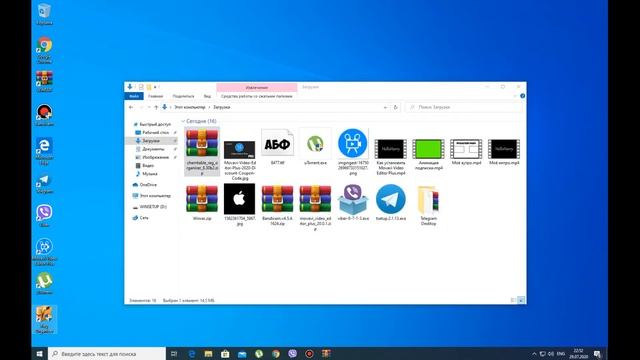Go back with Explorer back arrow
Viewport: 640px width, 360px height.
pyautogui.click(x=131, y=107)
